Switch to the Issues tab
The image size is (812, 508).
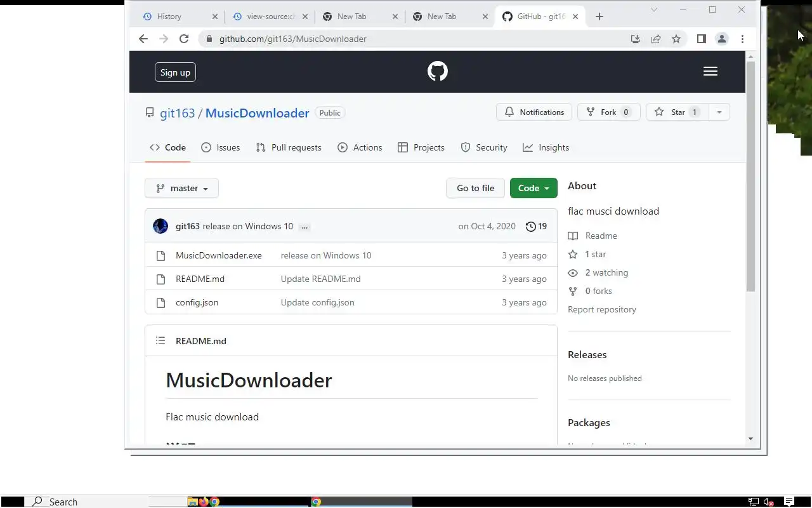click(x=220, y=147)
